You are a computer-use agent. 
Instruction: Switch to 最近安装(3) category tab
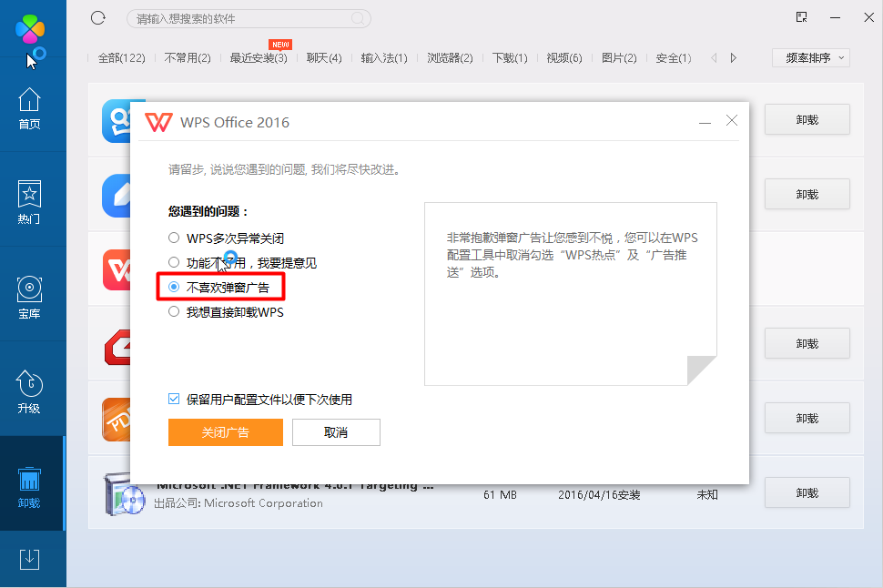coord(259,58)
